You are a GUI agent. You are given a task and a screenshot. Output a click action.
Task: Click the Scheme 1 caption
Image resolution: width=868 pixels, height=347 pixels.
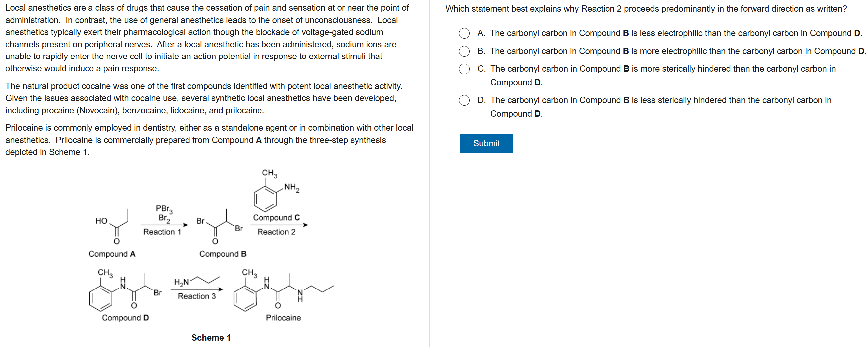(x=211, y=337)
